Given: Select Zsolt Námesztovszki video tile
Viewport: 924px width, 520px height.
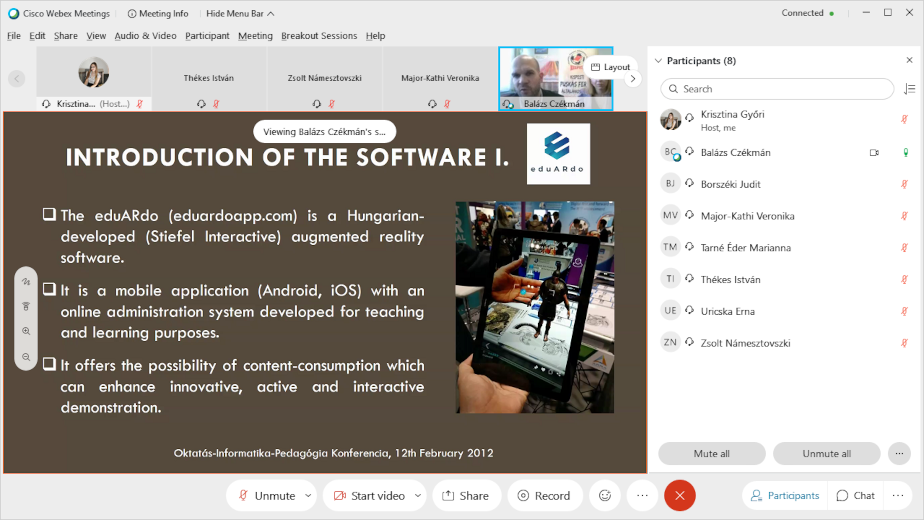Looking at the screenshot, I should [324, 79].
